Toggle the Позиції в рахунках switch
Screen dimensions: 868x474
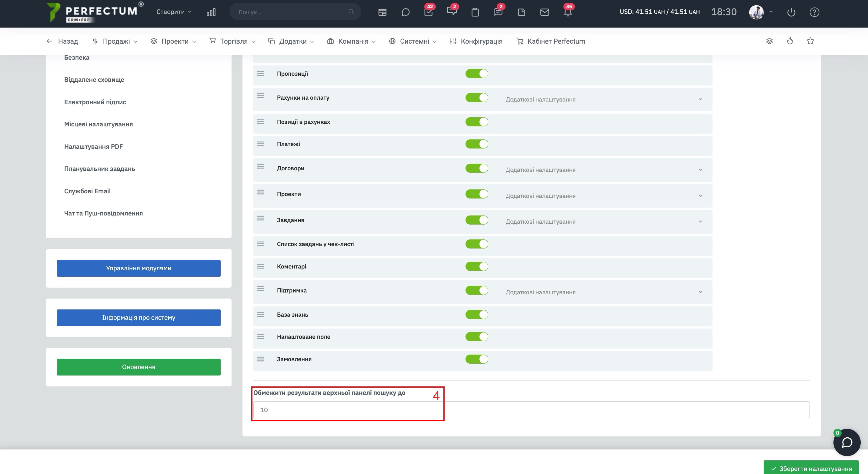pos(476,122)
